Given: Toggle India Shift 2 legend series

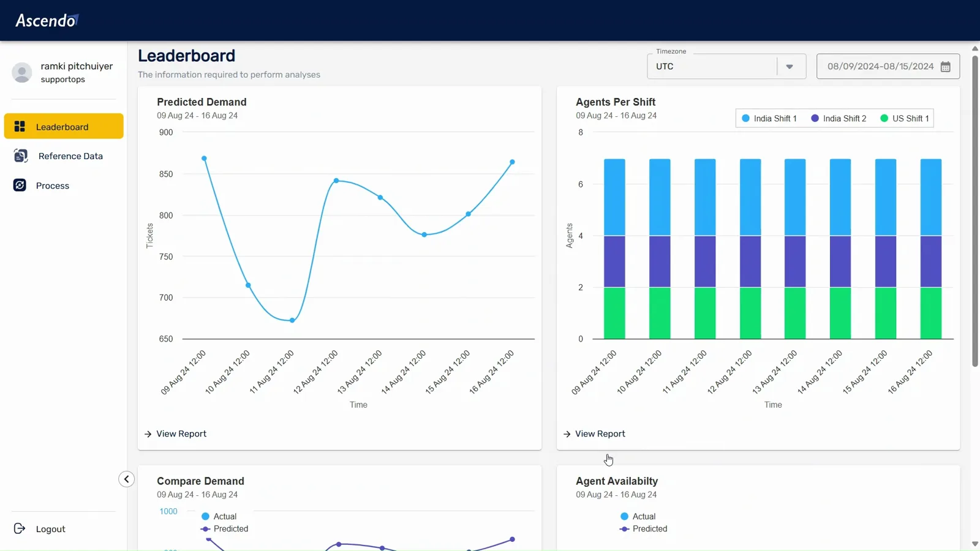Looking at the screenshot, I should pyautogui.click(x=839, y=118).
